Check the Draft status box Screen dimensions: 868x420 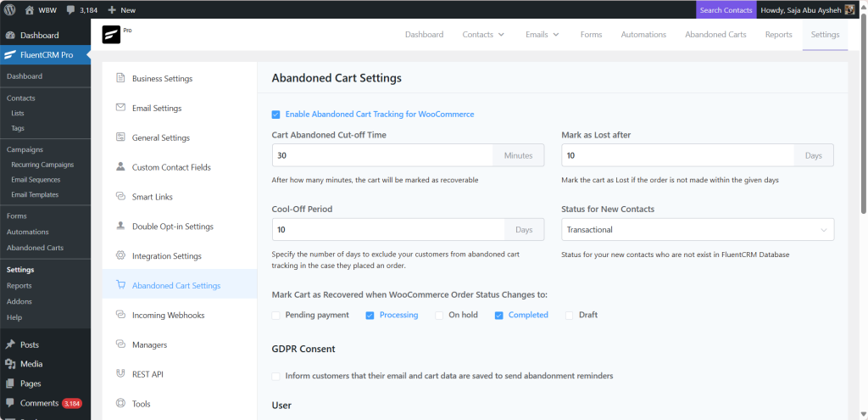(x=569, y=316)
